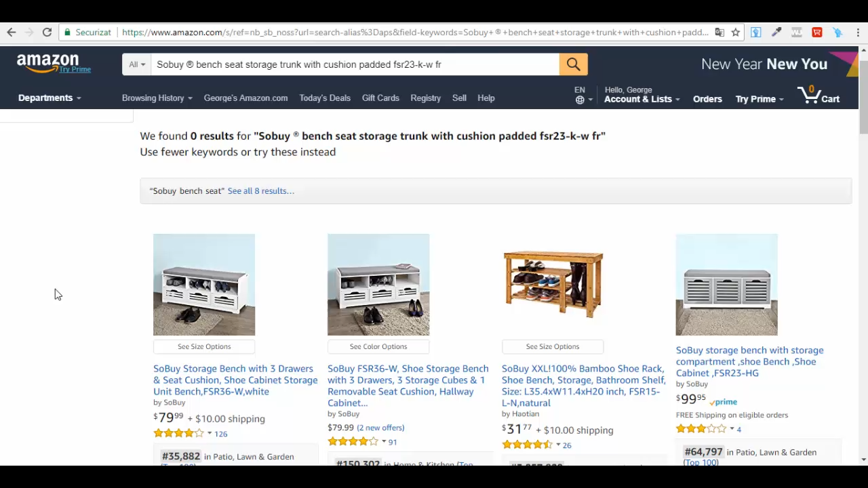Bookmark this page with the star icon
The height and width of the screenshot is (488, 868).
click(x=735, y=32)
